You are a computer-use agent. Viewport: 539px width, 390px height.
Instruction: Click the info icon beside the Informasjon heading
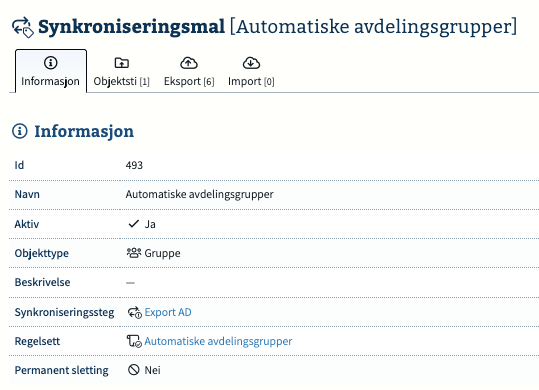(20, 131)
